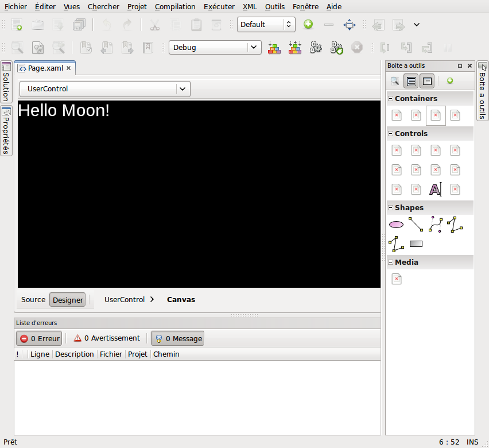The height and width of the screenshot is (448, 489).
Task: Open the Exécuter menu
Action: pyautogui.click(x=219, y=6)
